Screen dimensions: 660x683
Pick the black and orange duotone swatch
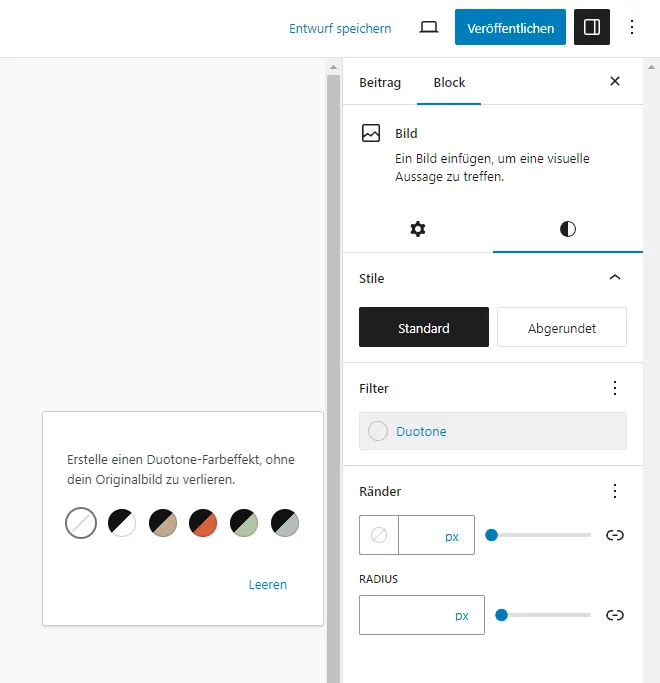[x=203, y=523]
